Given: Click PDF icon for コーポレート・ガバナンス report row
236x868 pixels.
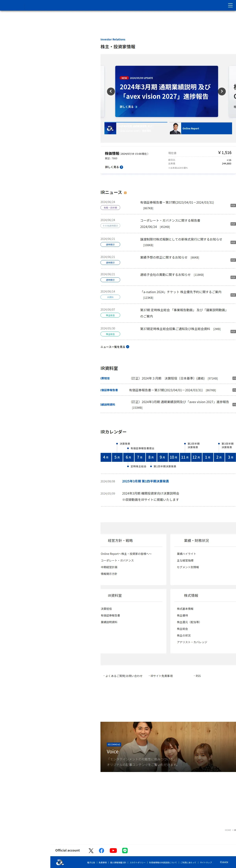Looking at the screenshot, I should 233,224.
